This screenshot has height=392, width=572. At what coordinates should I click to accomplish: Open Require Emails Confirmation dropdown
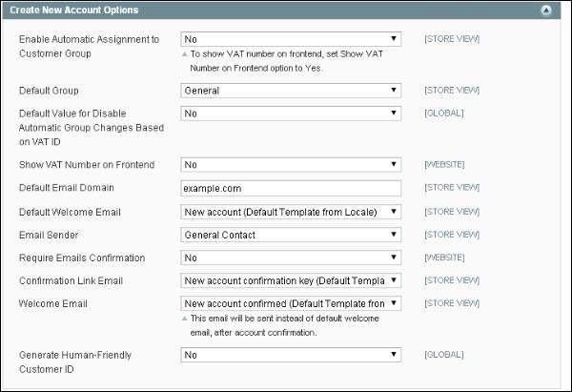[291, 258]
